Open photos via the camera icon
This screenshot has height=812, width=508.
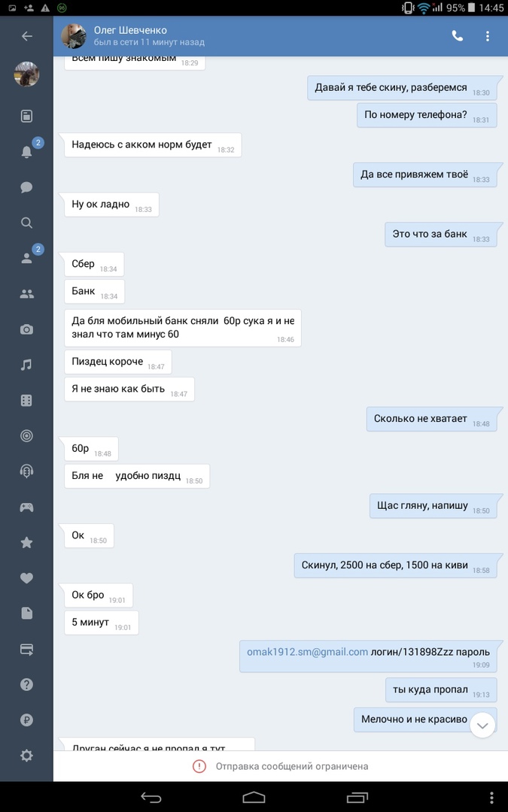[x=26, y=329]
